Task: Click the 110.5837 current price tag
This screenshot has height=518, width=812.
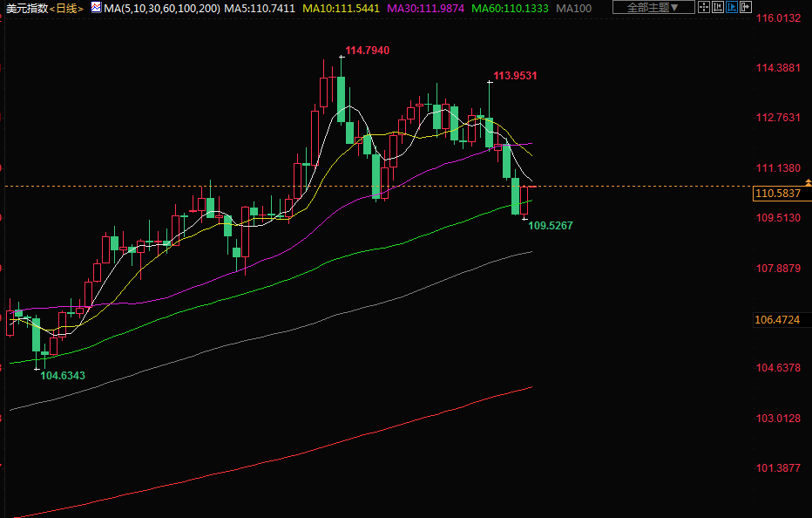Action: (x=777, y=194)
